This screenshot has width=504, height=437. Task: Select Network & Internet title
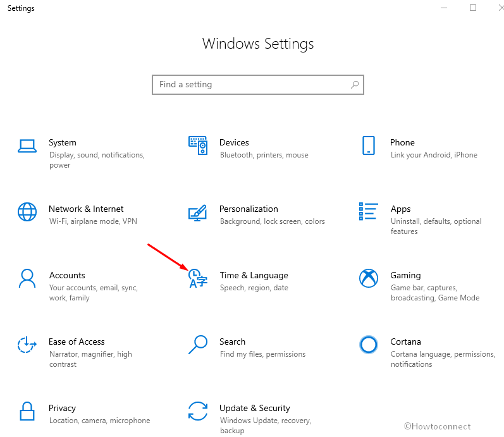(x=86, y=209)
